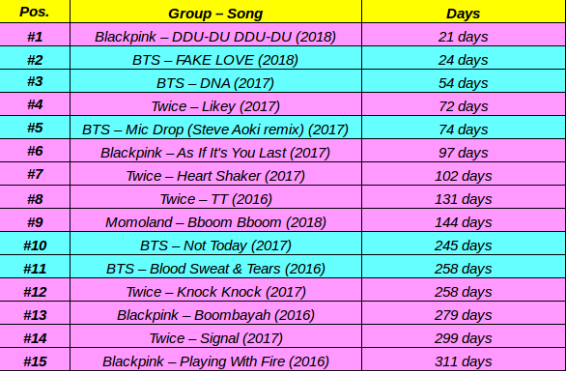Click the BTS – FAKE LOVE (2018) cell
566x371 pixels.
point(215,58)
